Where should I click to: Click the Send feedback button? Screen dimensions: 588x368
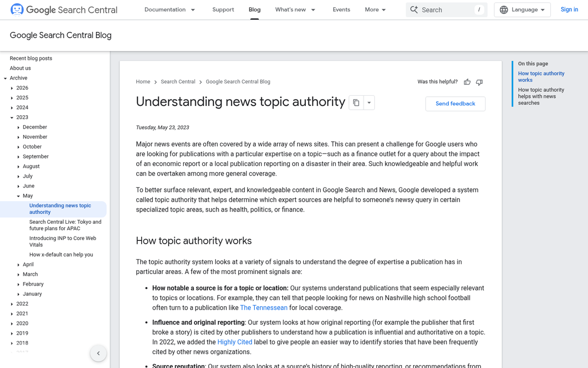[455, 104]
